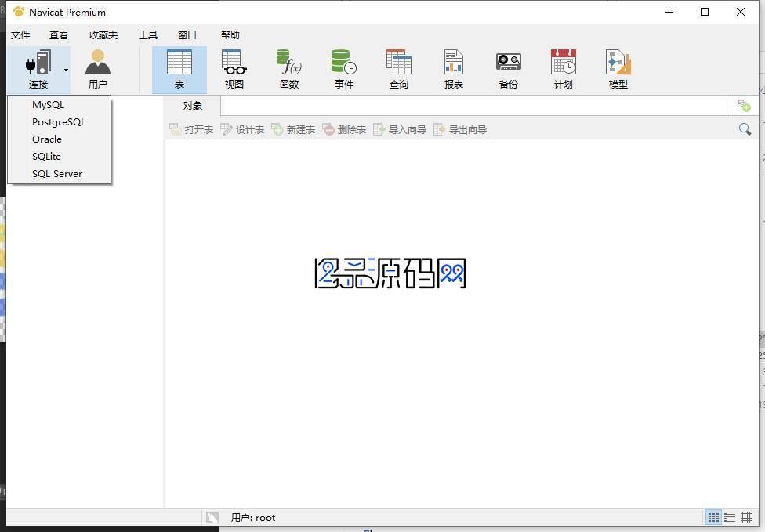This screenshot has height=532, width=765.
Task: Click the 设计表 design table button
Action: pyautogui.click(x=242, y=130)
